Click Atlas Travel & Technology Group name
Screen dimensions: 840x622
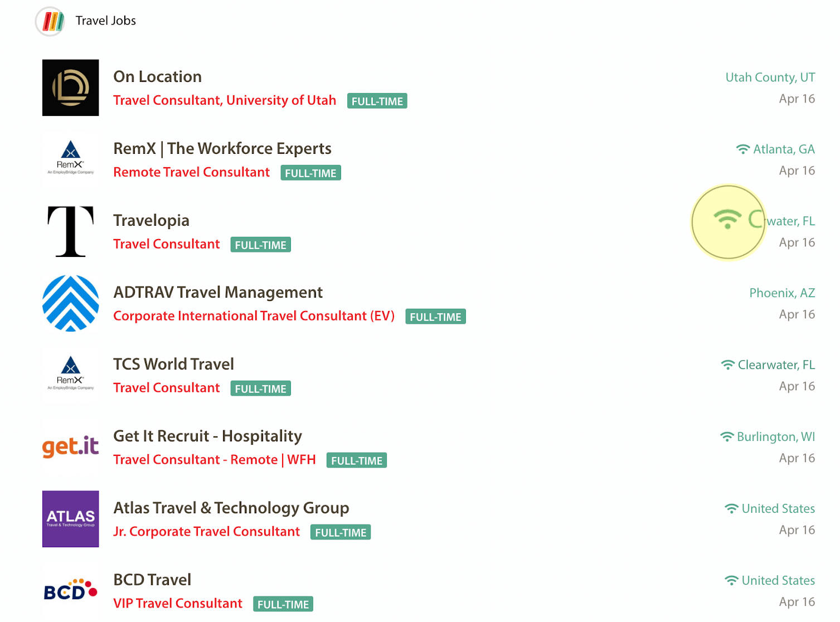[231, 508]
